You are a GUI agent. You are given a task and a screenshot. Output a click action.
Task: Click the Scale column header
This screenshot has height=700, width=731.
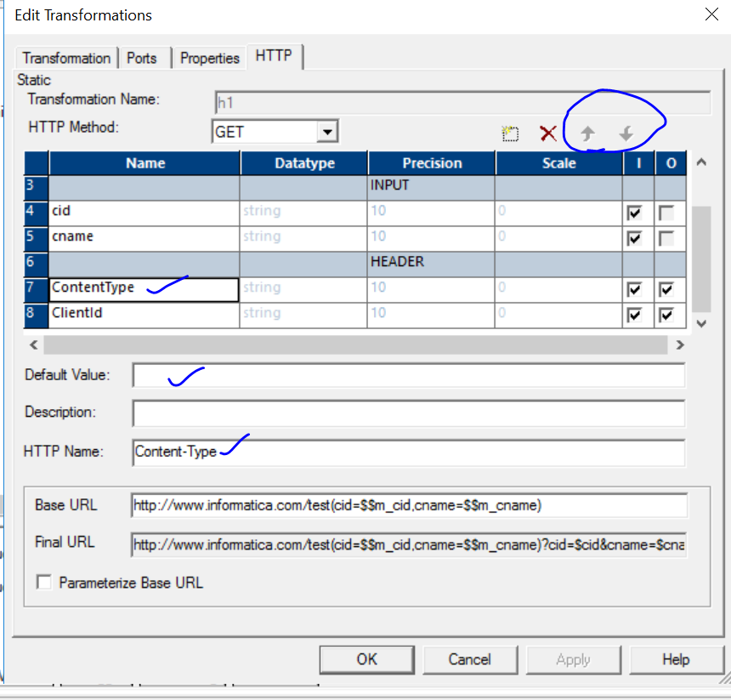559,162
